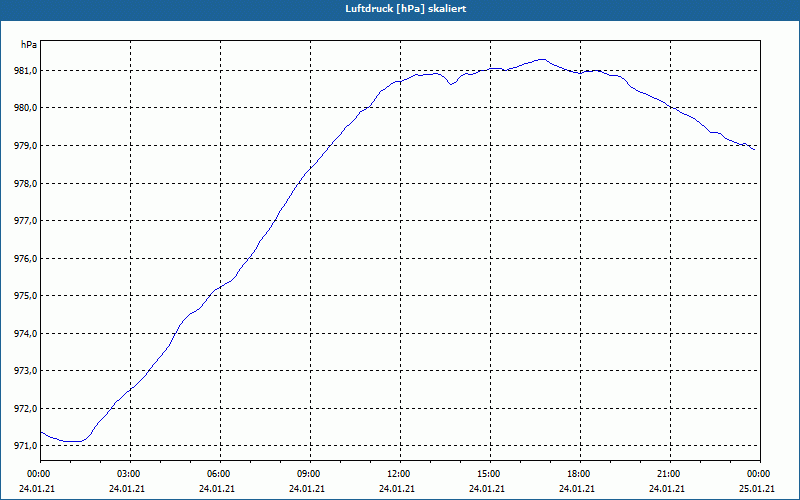The image size is (800, 500).
Task: Click the 24.01.21 date under 21:00
Action: coord(666,489)
